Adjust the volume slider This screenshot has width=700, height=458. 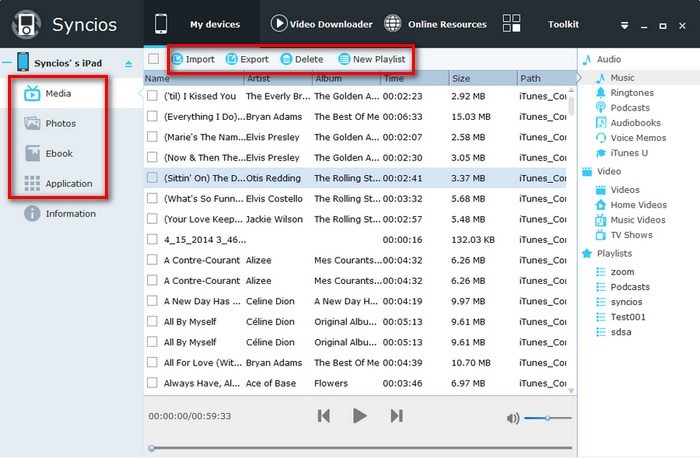[x=548, y=418]
